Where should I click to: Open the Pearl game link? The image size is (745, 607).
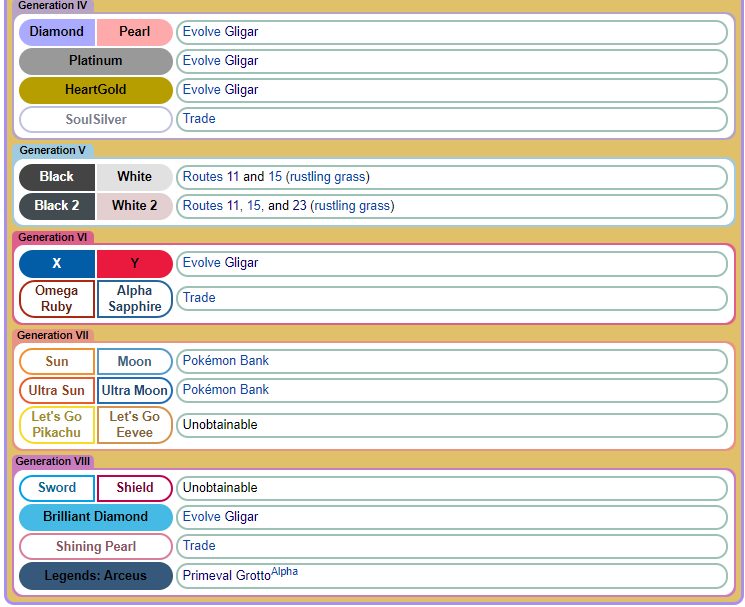coord(134,32)
